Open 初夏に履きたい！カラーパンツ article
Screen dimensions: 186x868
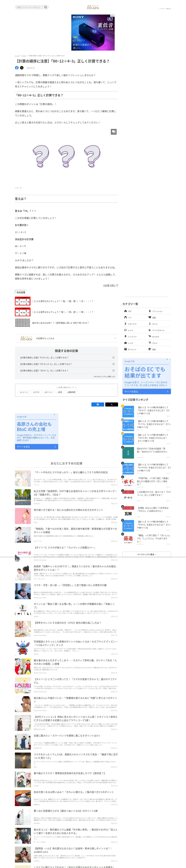click(67, 736)
